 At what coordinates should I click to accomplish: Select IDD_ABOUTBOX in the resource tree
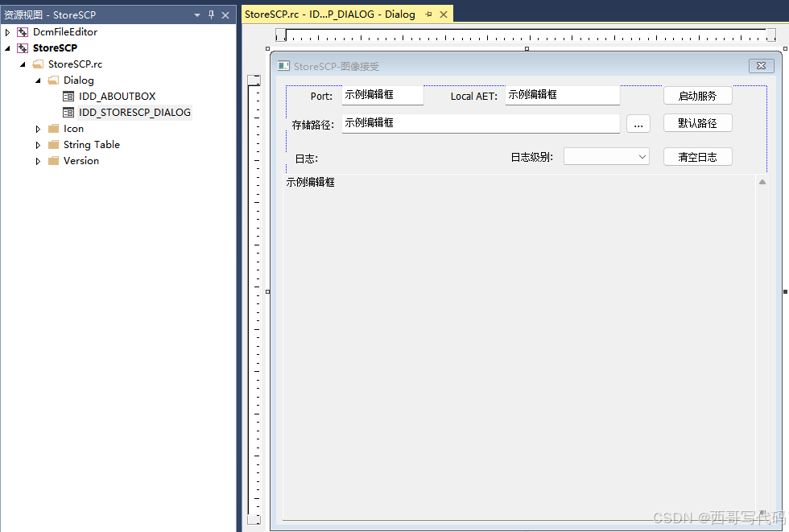[x=117, y=97]
